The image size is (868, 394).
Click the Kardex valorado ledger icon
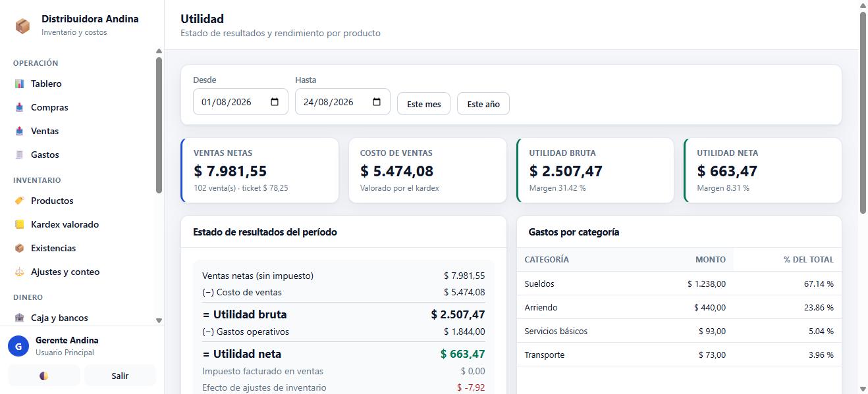19,224
